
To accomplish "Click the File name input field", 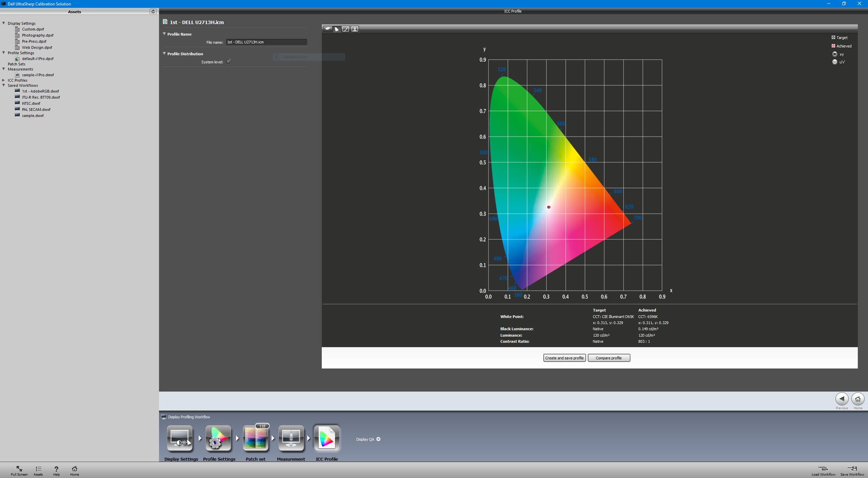I will [x=266, y=42].
